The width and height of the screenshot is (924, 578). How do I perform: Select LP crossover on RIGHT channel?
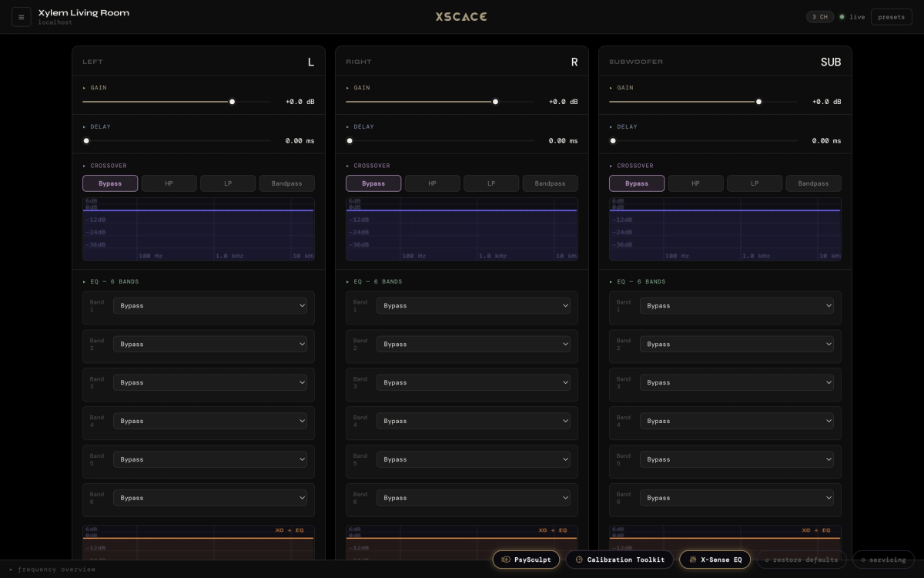point(491,183)
